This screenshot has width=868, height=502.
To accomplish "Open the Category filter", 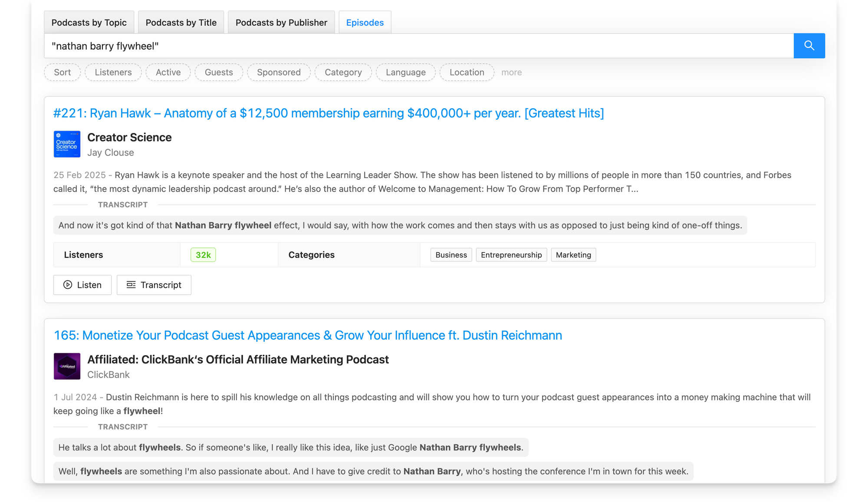I will coord(343,72).
